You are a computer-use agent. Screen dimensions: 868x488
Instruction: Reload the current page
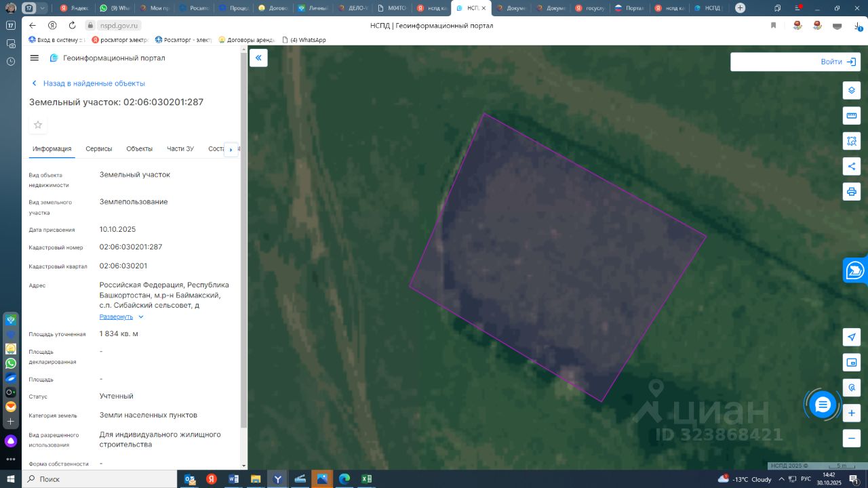(73, 26)
